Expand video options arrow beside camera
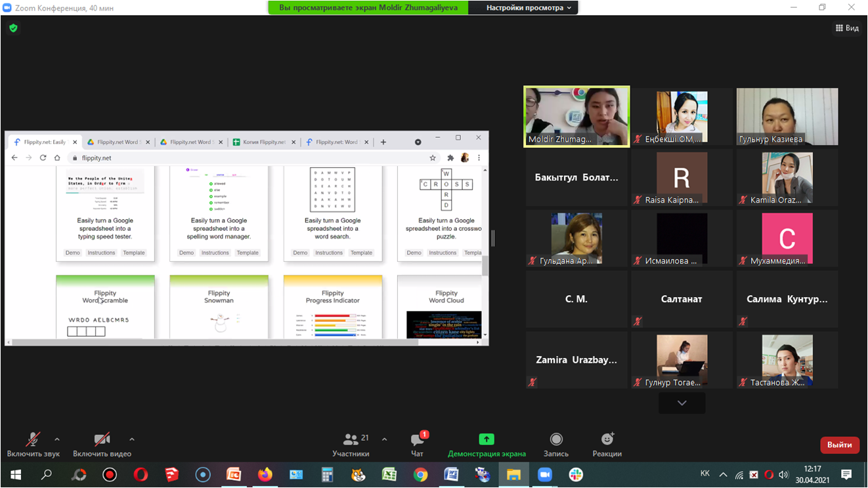The width and height of the screenshot is (868, 488). point(132,439)
